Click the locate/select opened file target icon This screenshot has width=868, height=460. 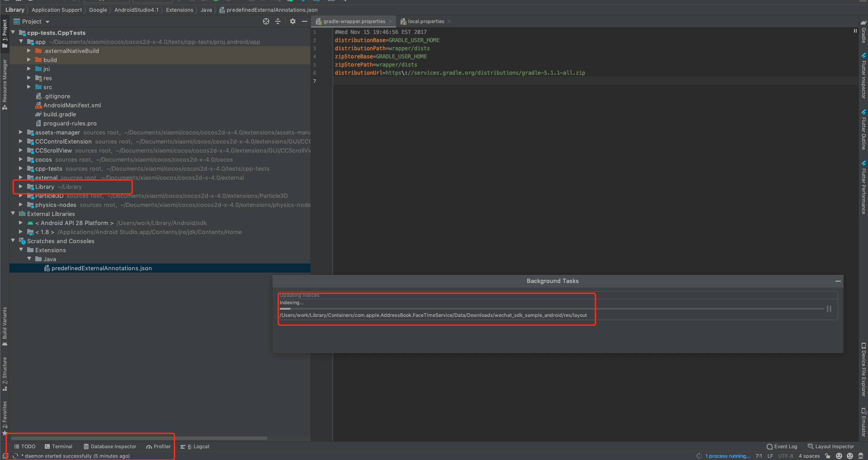(266, 21)
